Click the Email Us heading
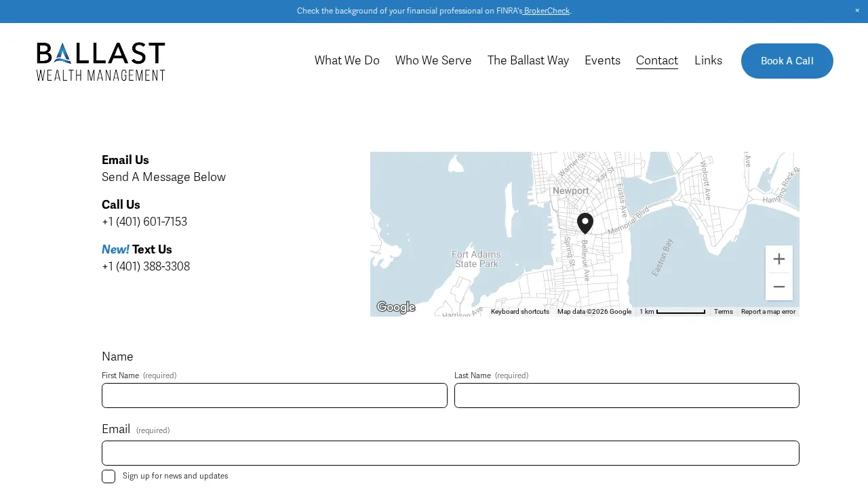This screenshot has width=868, height=488. tap(125, 160)
